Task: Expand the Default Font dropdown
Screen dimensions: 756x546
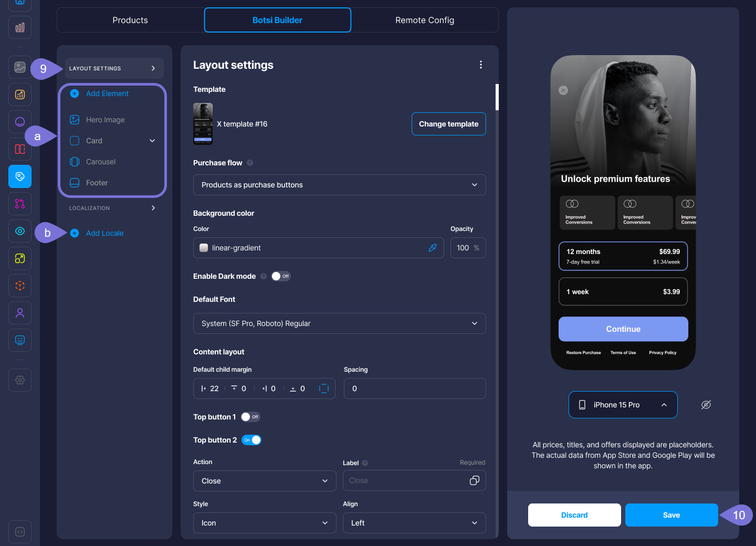Action: pyautogui.click(x=339, y=323)
